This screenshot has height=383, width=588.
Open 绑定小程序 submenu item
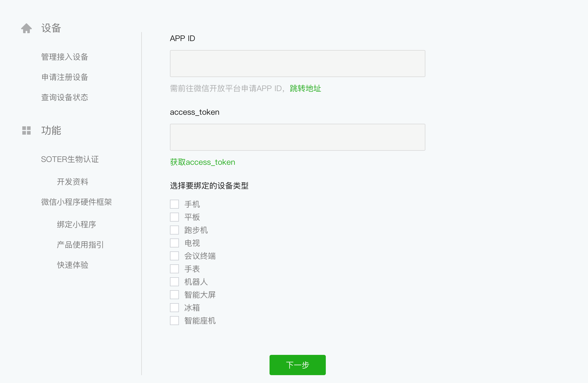coord(77,224)
